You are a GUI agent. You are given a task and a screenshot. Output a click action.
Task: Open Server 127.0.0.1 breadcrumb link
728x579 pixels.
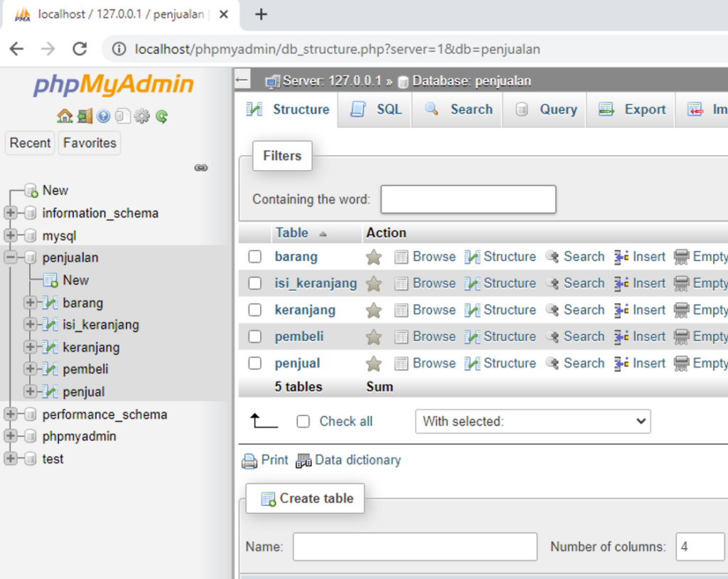pos(331,81)
